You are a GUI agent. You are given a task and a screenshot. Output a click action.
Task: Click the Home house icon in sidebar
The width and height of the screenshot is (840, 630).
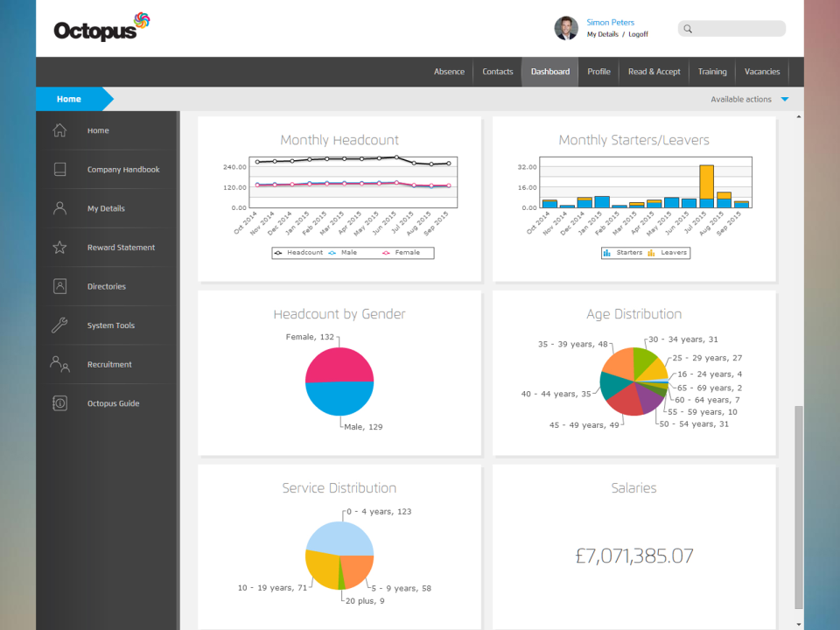click(x=60, y=130)
